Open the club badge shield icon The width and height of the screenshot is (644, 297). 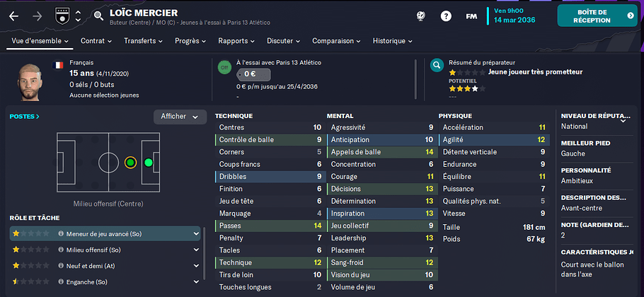[61, 16]
